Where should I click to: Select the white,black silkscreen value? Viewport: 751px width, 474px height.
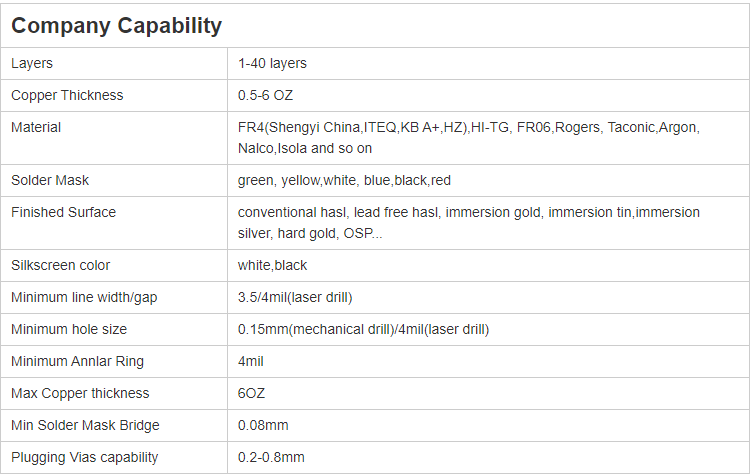pos(272,265)
